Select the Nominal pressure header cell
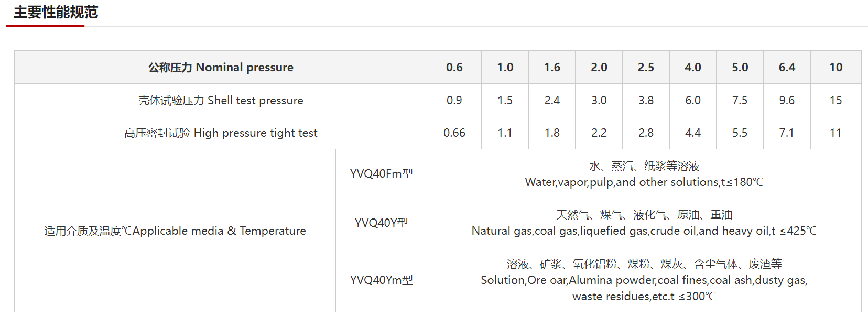This screenshot has height=317, width=868. pyautogui.click(x=221, y=67)
